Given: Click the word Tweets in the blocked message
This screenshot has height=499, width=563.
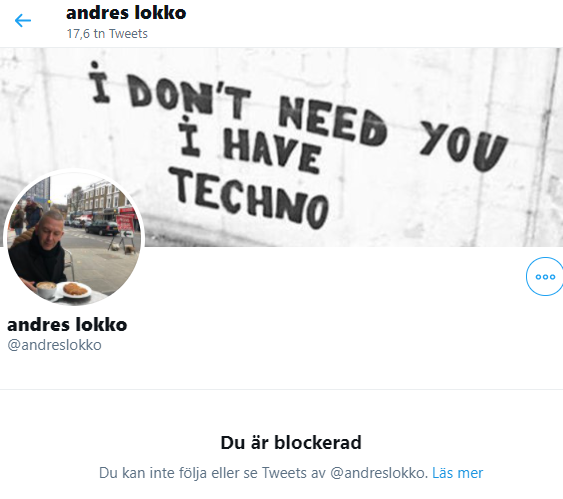Looking at the screenshot, I should [284, 473].
